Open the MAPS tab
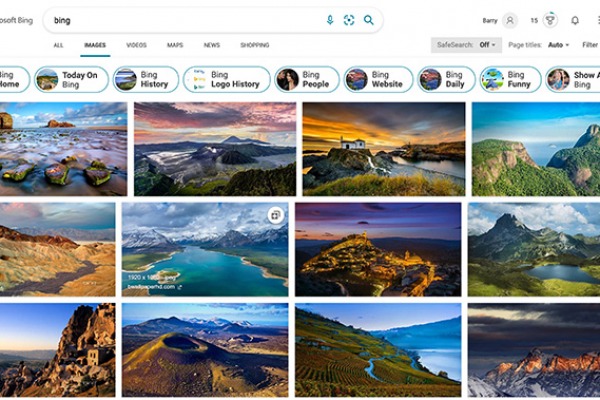This screenshot has width=600, height=400. [x=175, y=45]
